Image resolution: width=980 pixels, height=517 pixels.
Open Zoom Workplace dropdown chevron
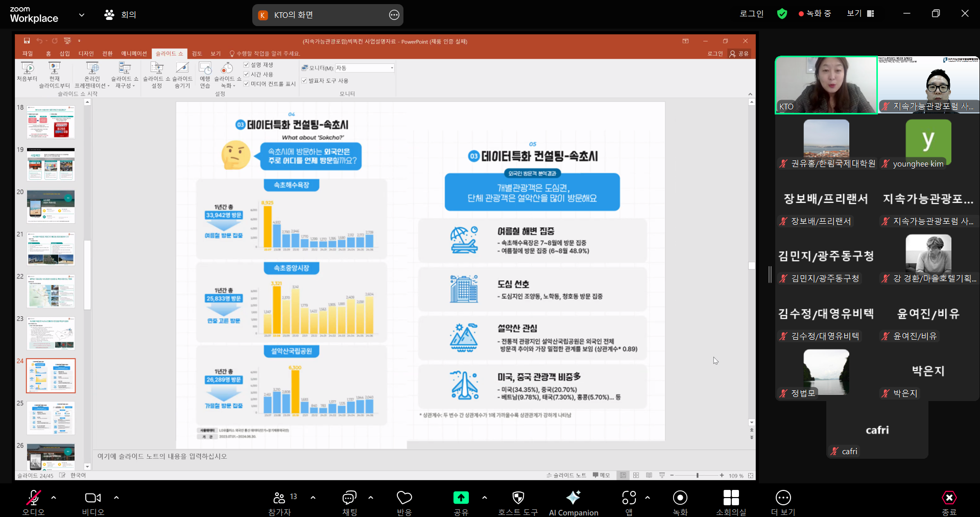coord(82,15)
